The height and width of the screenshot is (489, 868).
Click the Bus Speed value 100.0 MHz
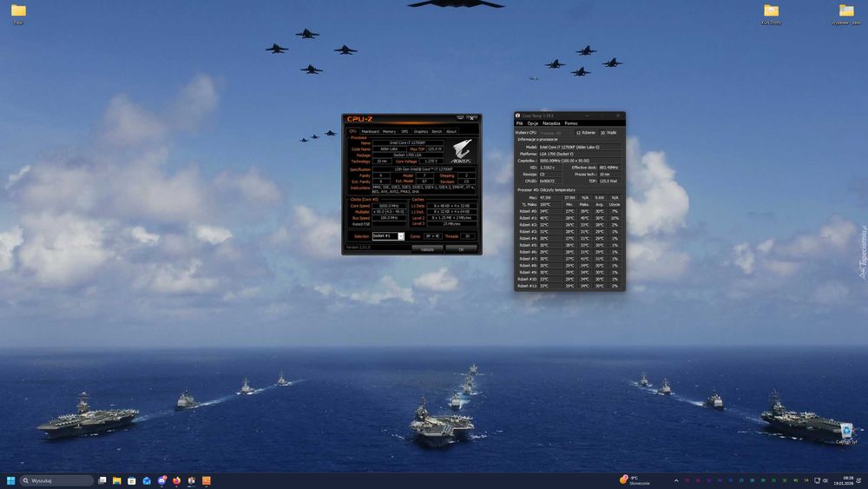coord(388,218)
